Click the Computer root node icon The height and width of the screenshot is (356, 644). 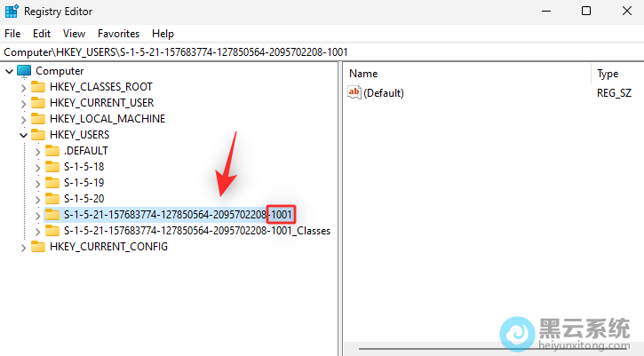click(x=24, y=71)
